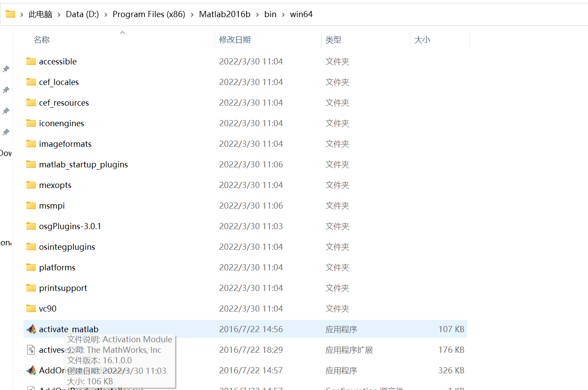This screenshot has width=588, height=390.
Task: Click the second pin icon in the navigation pane
Action: 6,90
